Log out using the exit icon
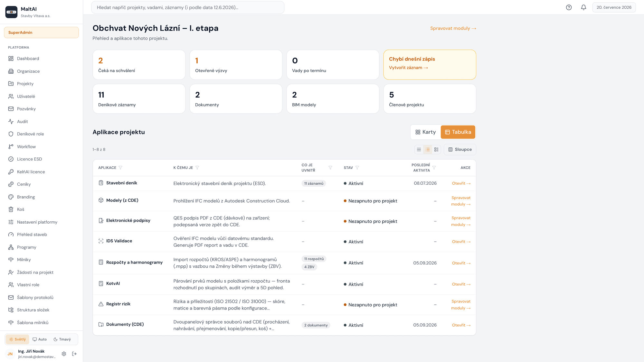Screen dimensions: 644x362 74,354
